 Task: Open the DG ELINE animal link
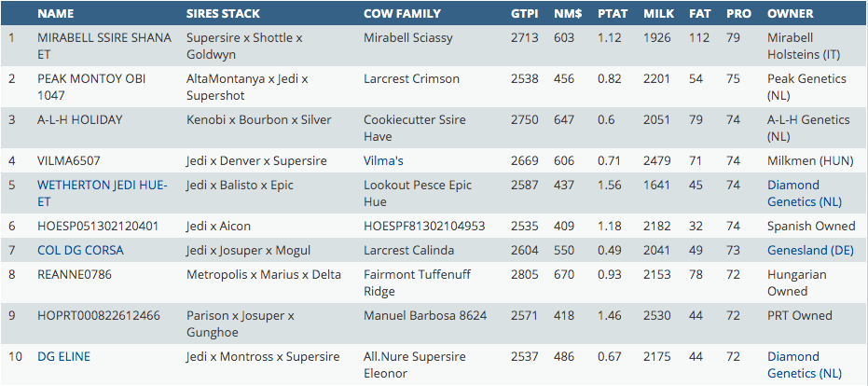pyautogui.click(x=63, y=356)
